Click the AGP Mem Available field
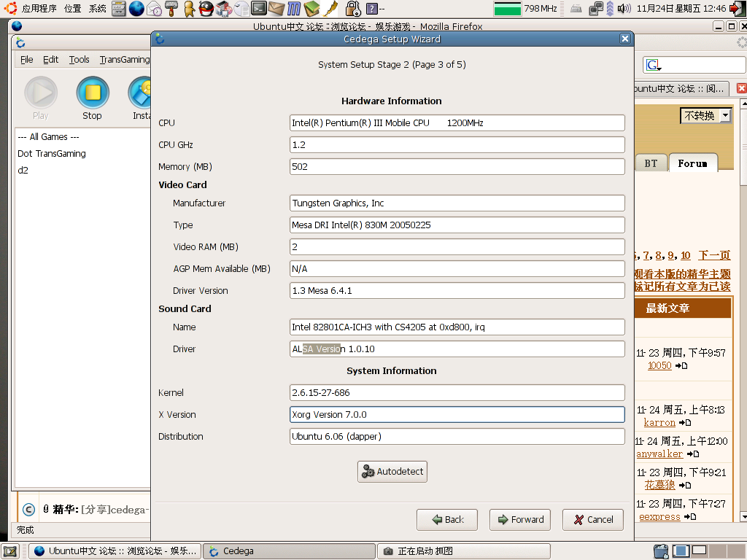This screenshot has height=560, width=747. click(x=457, y=268)
